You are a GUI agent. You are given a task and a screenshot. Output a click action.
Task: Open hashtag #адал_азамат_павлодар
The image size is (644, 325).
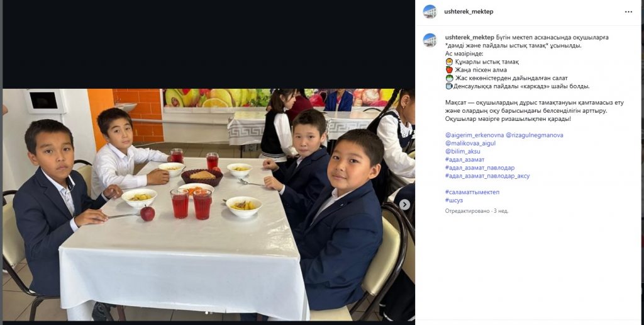480,168
